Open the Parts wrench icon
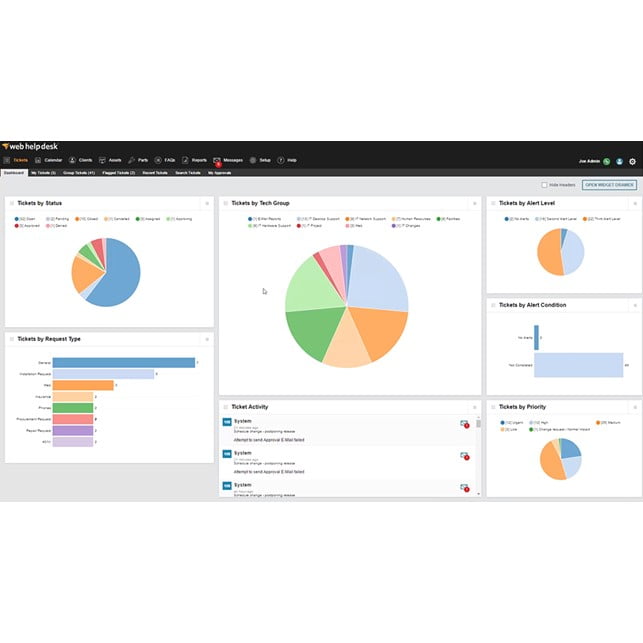The height and width of the screenshot is (643, 643). coord(131,160)
